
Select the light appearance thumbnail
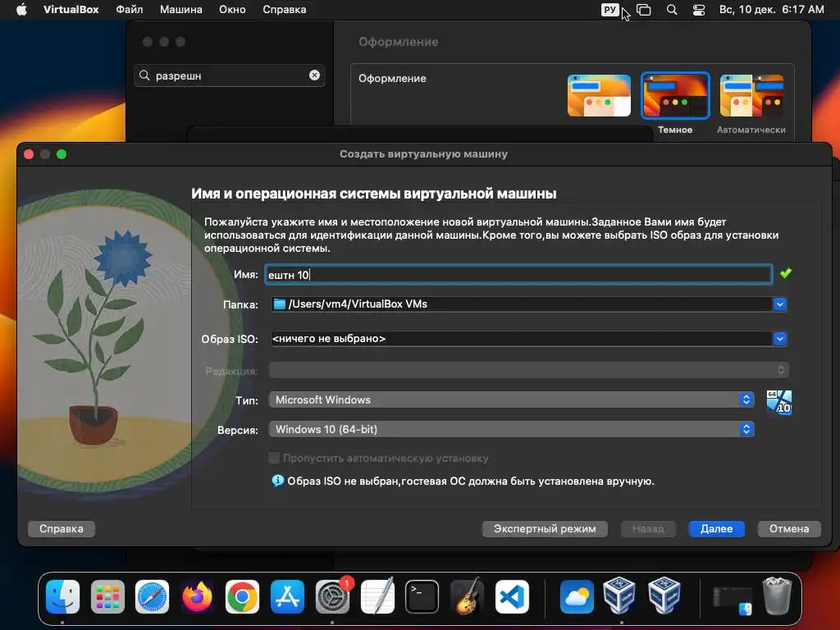tap(599, 95)
